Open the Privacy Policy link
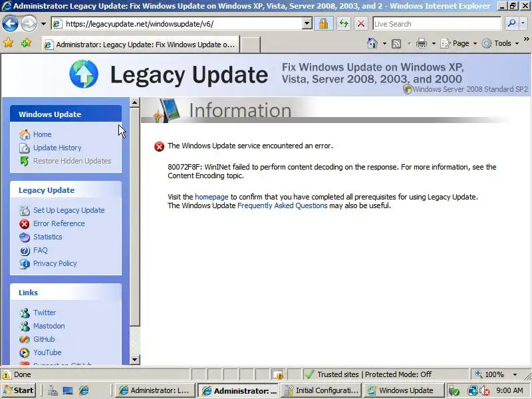 55,263
